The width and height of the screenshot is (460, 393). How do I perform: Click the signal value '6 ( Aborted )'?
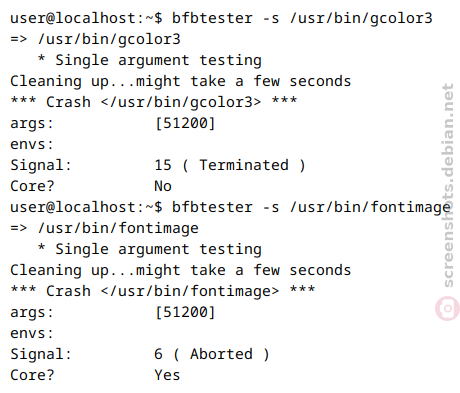pos(212,354)
